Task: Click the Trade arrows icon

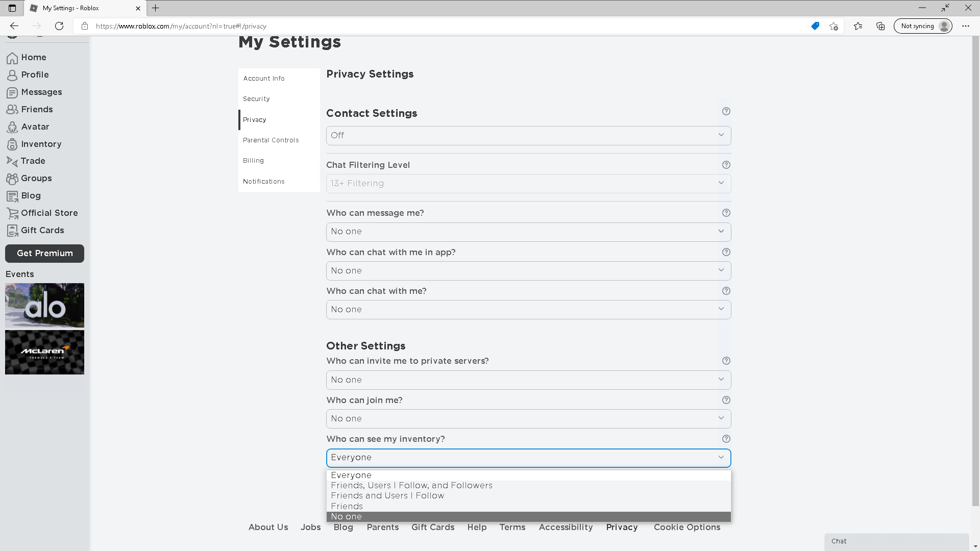Action: (x=12, y=161)
